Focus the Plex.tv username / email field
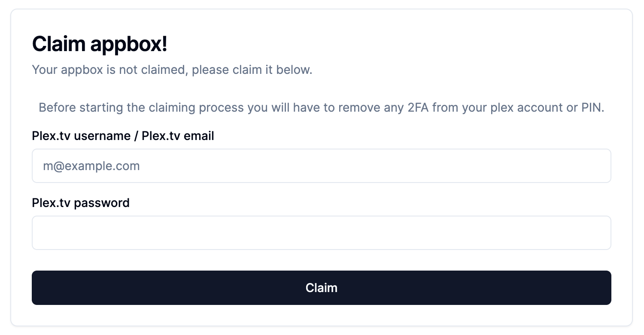 point(322,166)
